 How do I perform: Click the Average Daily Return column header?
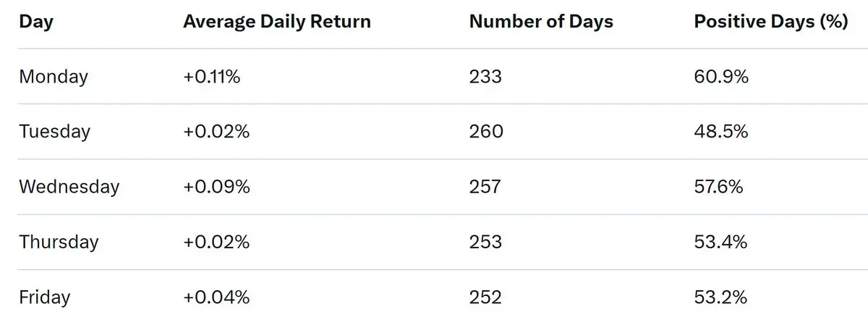pyautogui.click(x=277, y=22)
